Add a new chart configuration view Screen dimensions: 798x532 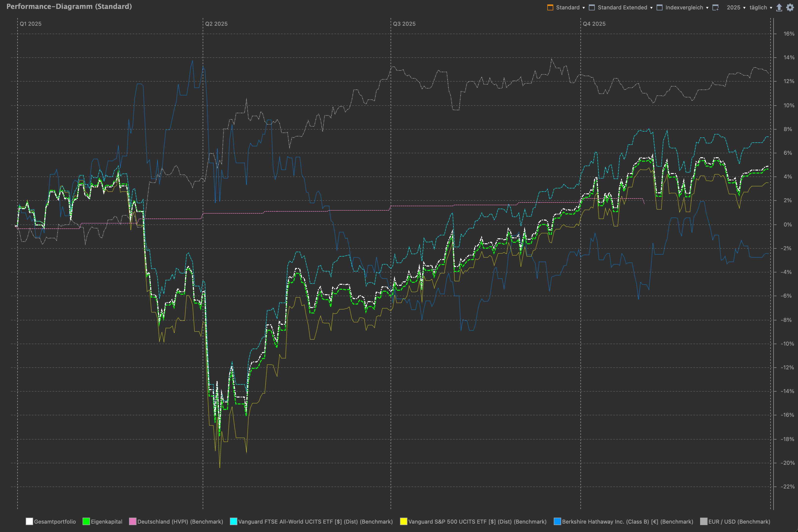(x=715, y=7)
